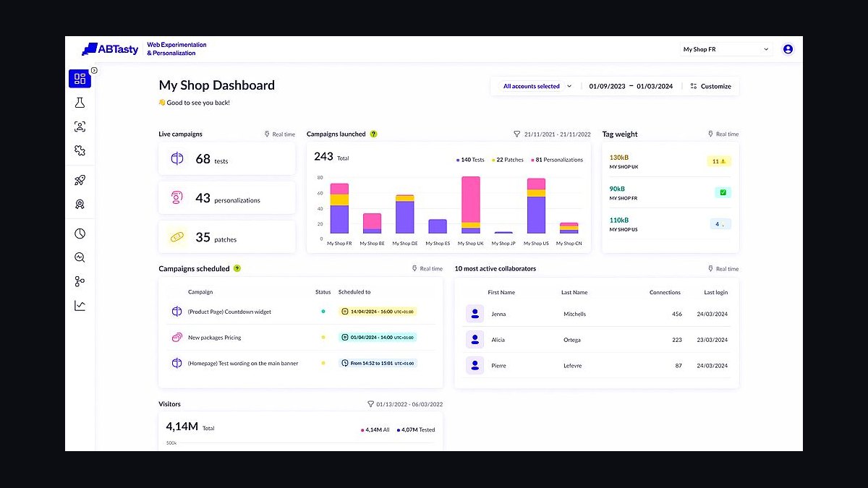The image size is (868, 488).
Task: Click the Connections column header
Action: [x=665, y=292]
